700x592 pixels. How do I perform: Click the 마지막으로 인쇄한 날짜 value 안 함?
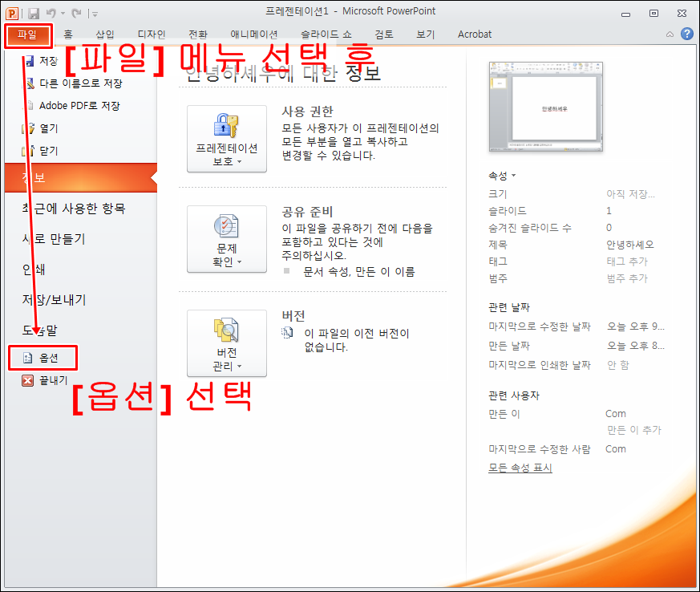pyautogui.click(x=618, y=365)
